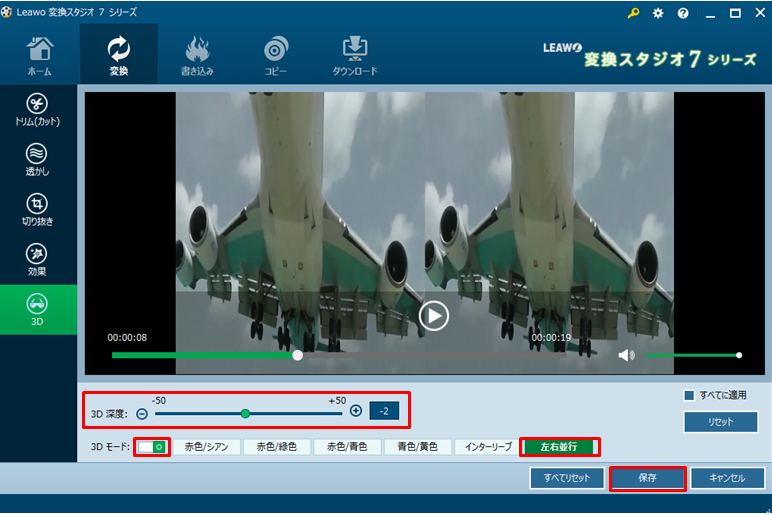Select 青色/黄色 3D mode
772x515 pixels.
[x=418, y=447]
